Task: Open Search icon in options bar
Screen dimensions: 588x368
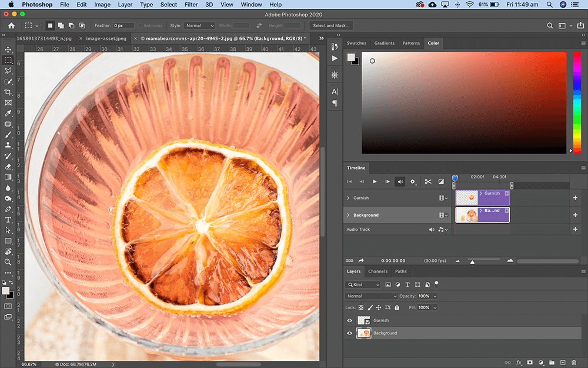Action: (x=550, y=25)
